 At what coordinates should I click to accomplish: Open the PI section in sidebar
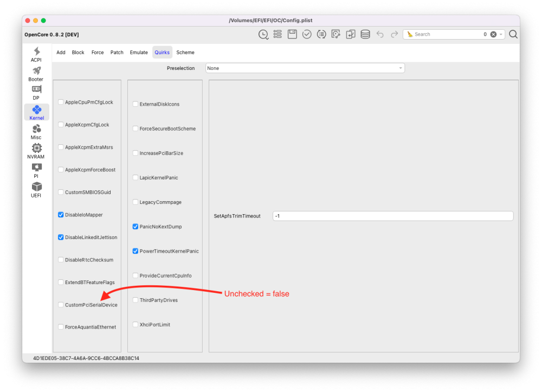36,171
